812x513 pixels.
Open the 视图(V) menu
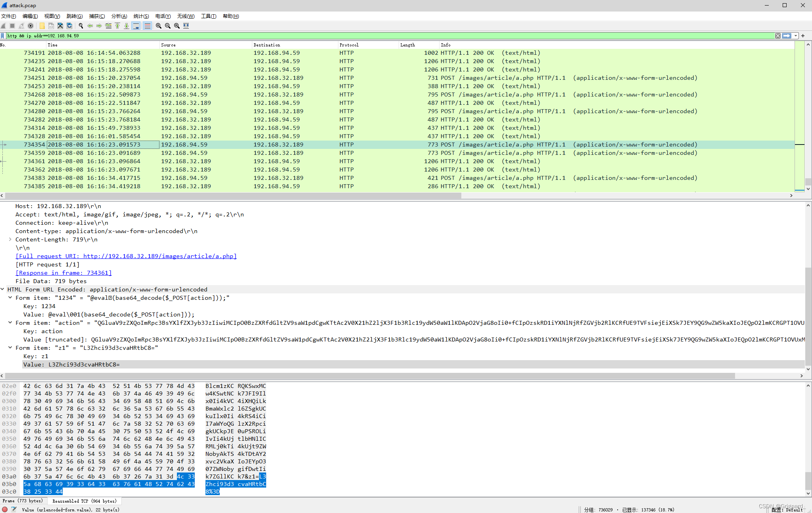point(52,16)
